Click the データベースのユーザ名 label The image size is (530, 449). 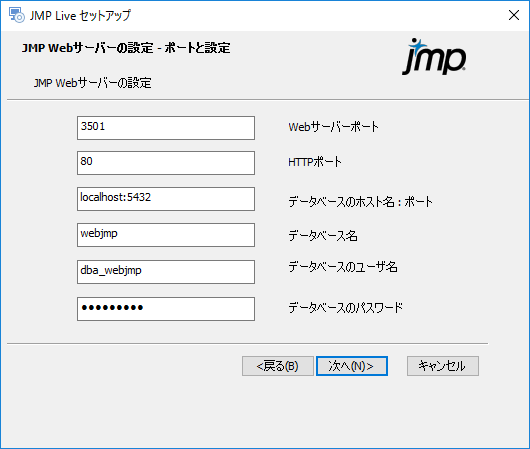point(343,267)
